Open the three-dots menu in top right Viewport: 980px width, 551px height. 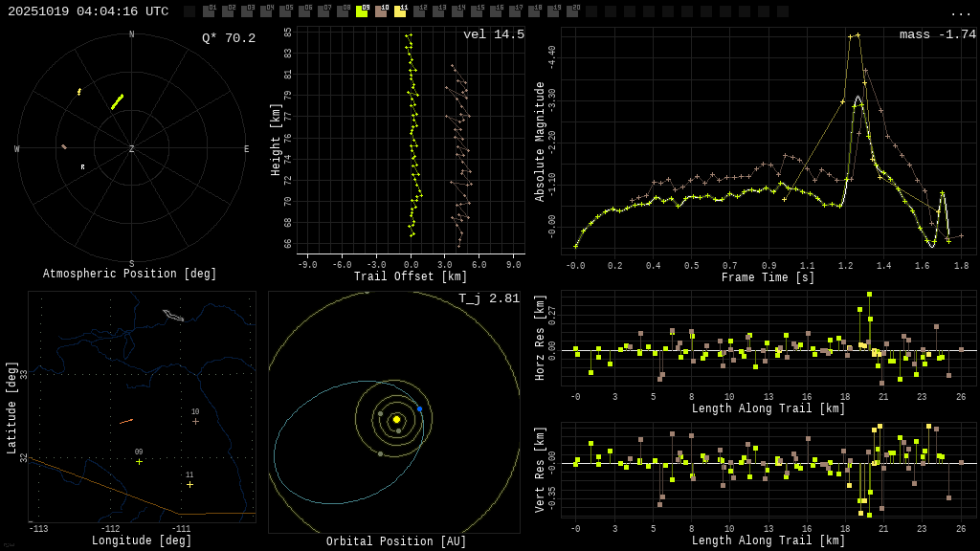point(960,12)
